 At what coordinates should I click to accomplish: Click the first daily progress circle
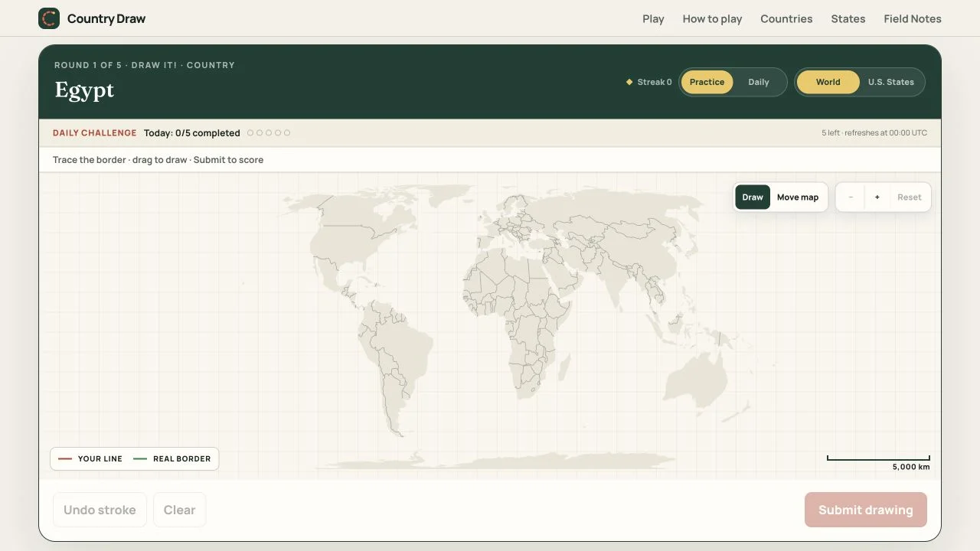coord(250,133)
